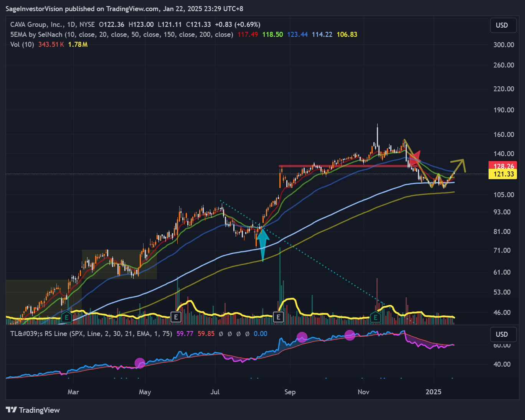Image resolution: width=525 pixels, height=420 pixels.
Task: Click the May label on time axis
Action: coord(145,392)
